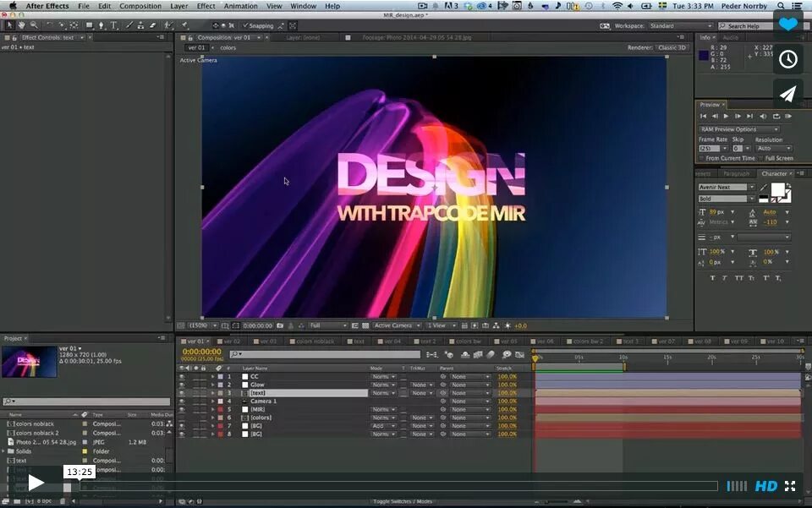Expand the CC layer properties

(x=212, y=377)
